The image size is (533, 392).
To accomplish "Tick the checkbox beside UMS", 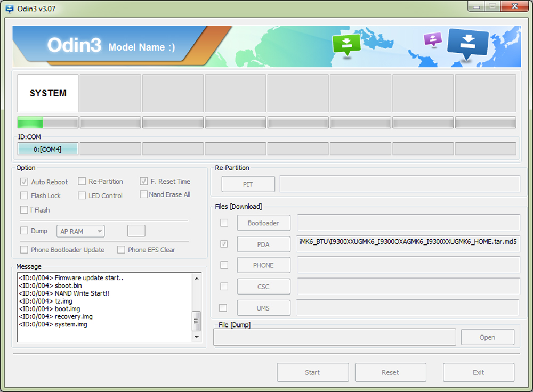I will 223,308.
